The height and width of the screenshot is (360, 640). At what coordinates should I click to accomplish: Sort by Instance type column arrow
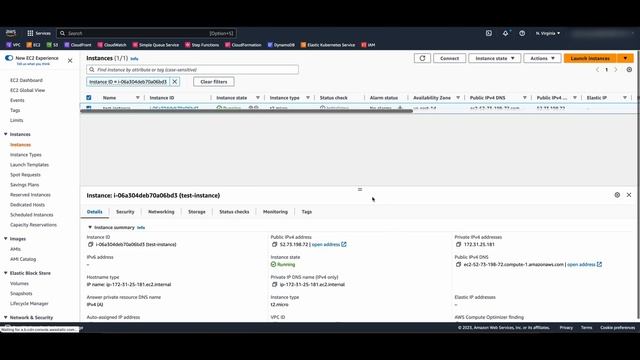308,98
